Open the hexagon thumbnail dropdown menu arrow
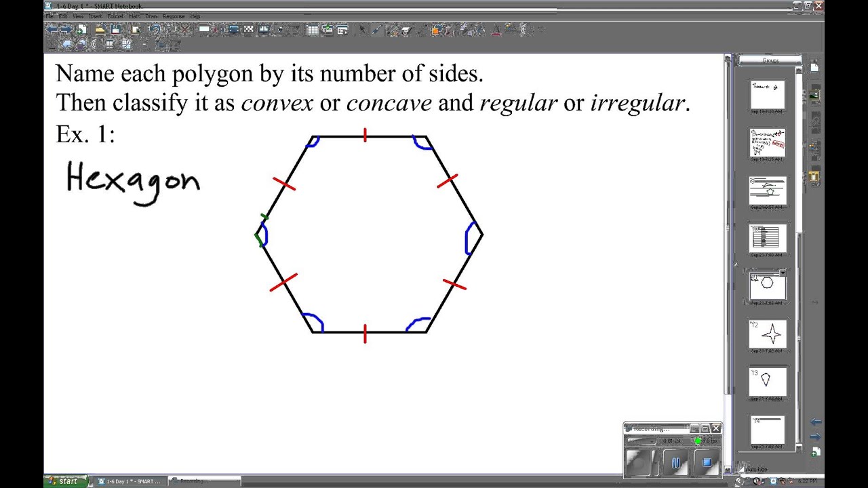The height and width of the screenshot is (488, 868). 782,273
